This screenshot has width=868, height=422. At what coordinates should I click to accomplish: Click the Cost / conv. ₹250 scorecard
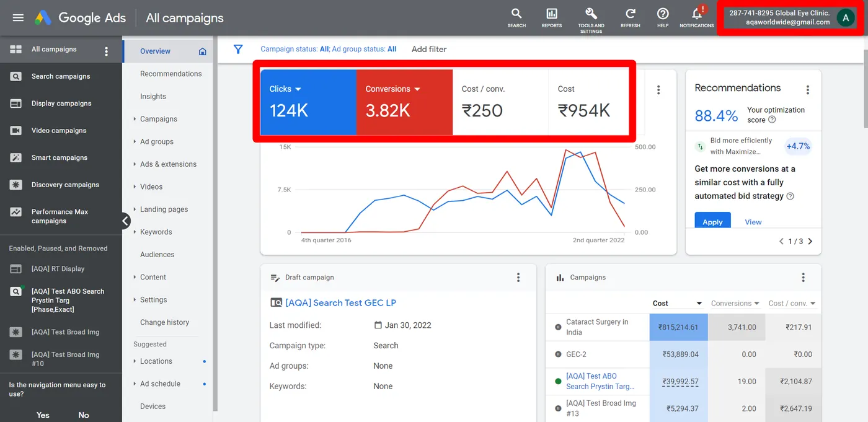click(x=500, y=102)
